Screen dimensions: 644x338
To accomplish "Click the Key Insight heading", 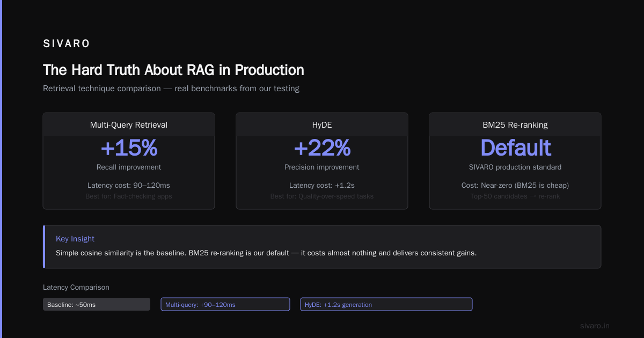I will (x=75, y=239).
